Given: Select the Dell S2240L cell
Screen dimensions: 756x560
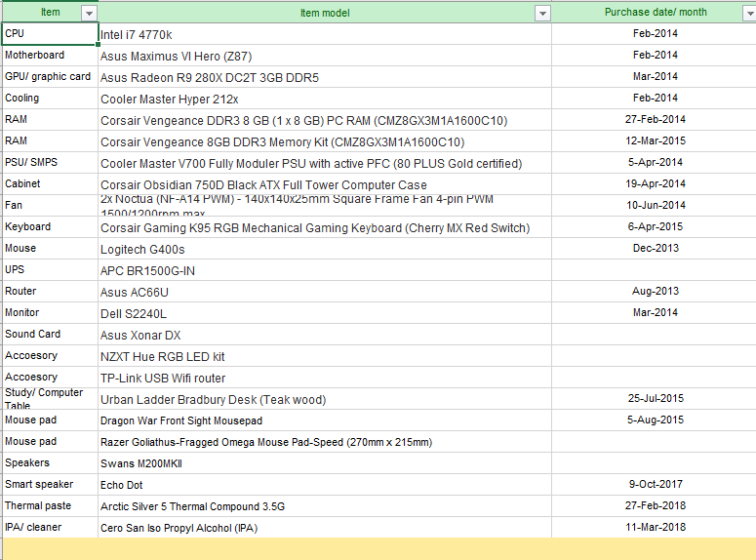Looking at the screenshot, I should 325,312.
